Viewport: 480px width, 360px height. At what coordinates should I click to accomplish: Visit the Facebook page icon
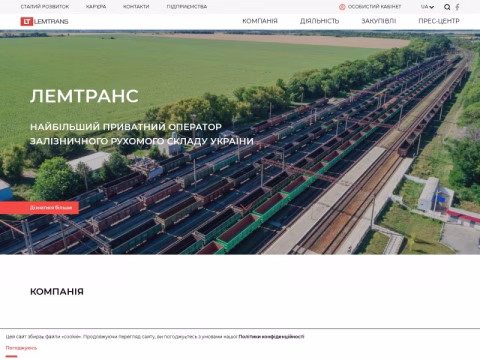click(457, 7)
